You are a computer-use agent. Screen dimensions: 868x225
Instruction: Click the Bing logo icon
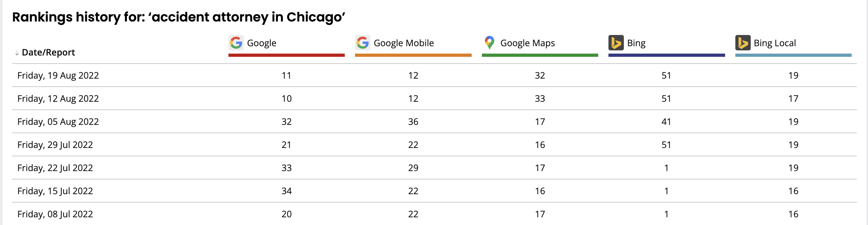(x=616, y=43)
